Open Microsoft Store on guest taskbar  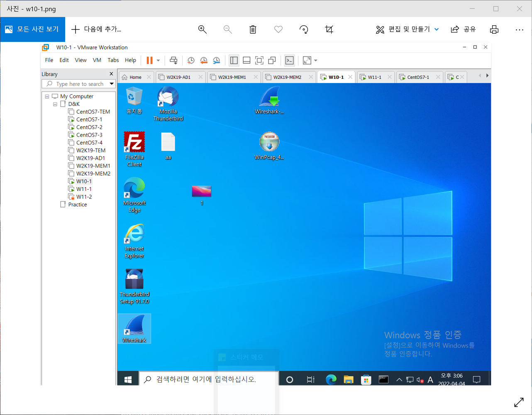(x=366, y=379)
